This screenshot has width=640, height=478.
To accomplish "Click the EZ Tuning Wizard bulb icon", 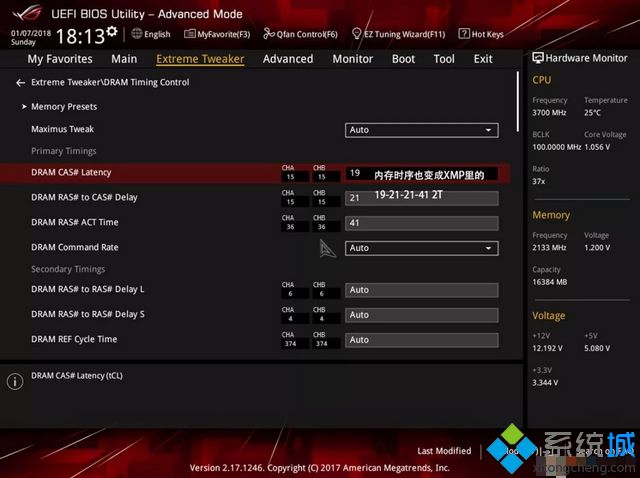I will 357,33.
